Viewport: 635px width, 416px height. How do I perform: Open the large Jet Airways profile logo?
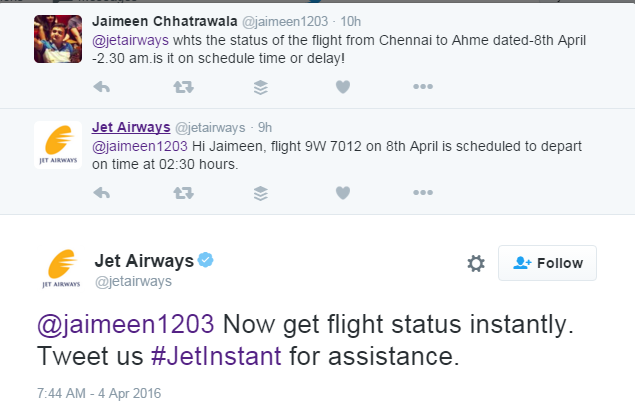pyautogui.click(x=61, y=268)
